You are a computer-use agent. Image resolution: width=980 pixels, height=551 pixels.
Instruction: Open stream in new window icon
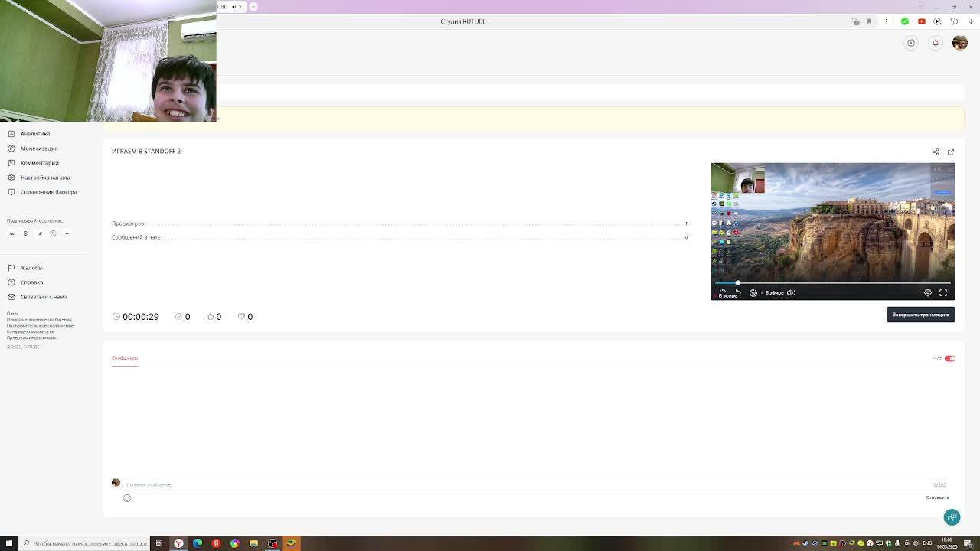click(x=951, y=152)
